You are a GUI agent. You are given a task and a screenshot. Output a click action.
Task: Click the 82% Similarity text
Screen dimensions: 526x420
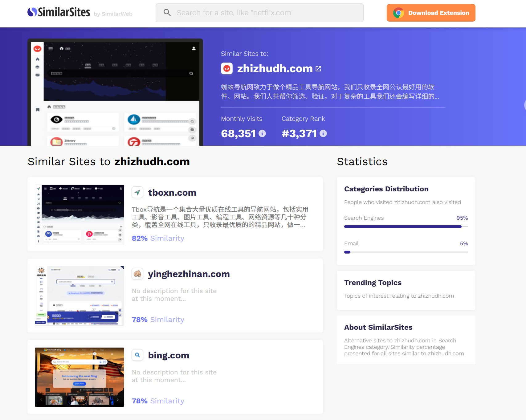158,238
